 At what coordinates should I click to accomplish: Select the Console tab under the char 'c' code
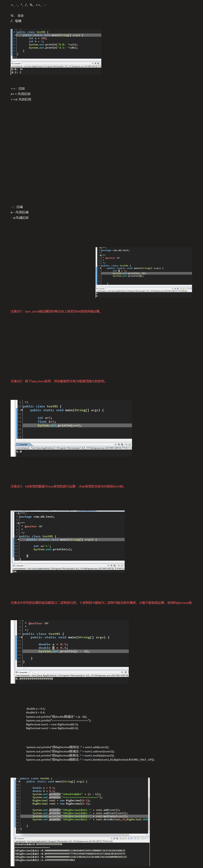click(19, 565)
